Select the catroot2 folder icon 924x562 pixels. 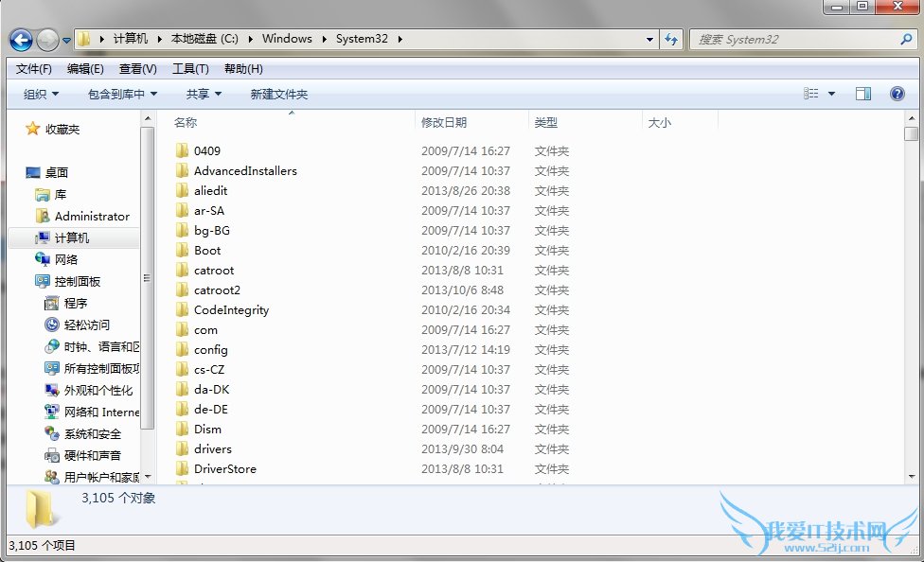(182, 290)
